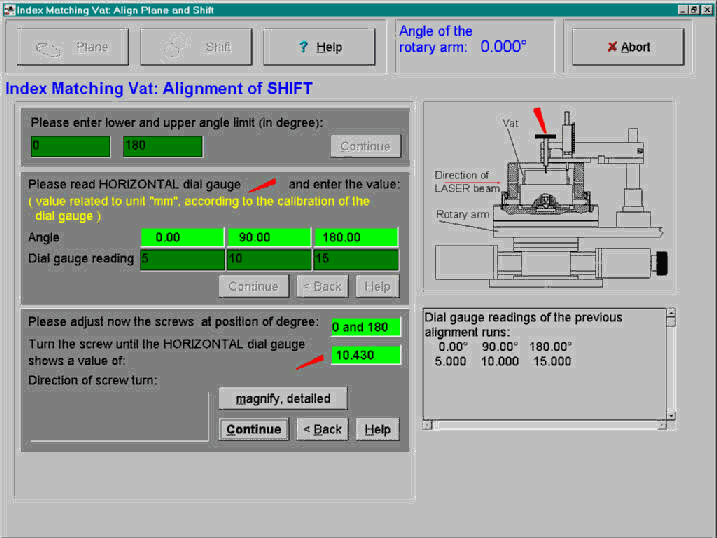Screen dimensions: 717x538
Task: Click dial gauge reading field with value 5
Action: coord(182,260)
